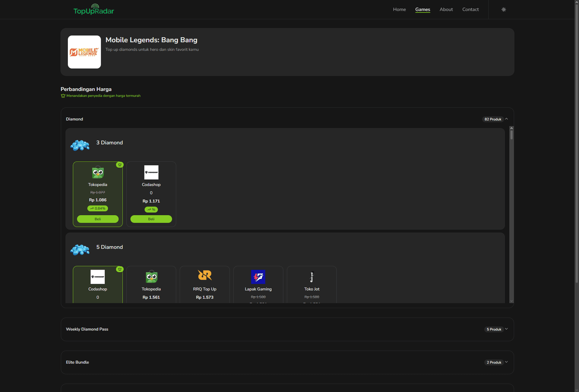Click the 0.84% price trend badge
579x392 pixels.
coord(98,208)
